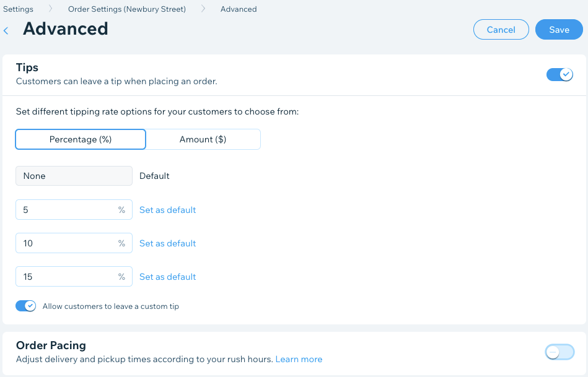Click the 10 percent tip input field
588x377 pixels.
pyautogui.click(x=68, y=243)
